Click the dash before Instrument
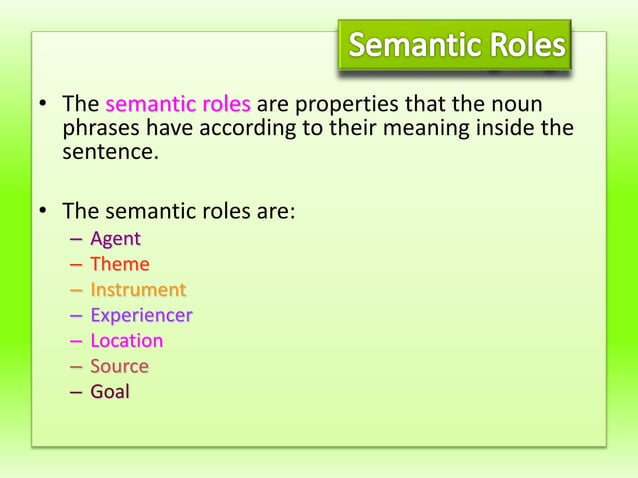This screenshot has width=638, height=478. (x=76, y=290)
